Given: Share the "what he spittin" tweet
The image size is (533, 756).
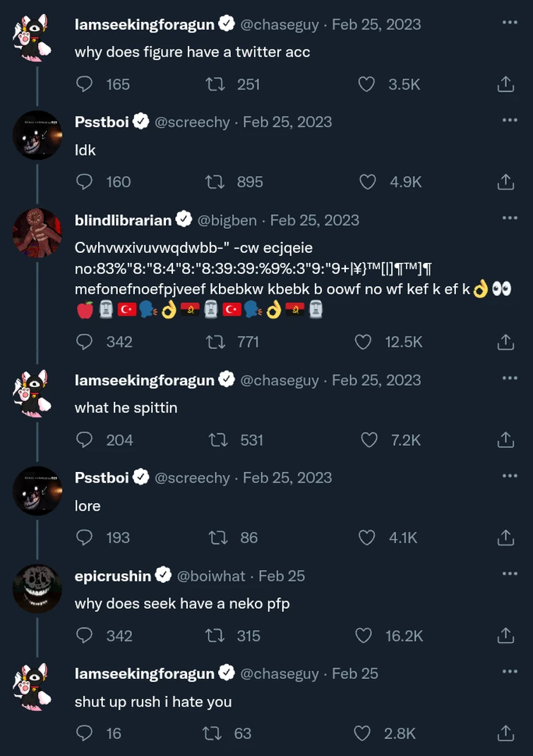Looking at the screenshot, I should tap(505, 440).
